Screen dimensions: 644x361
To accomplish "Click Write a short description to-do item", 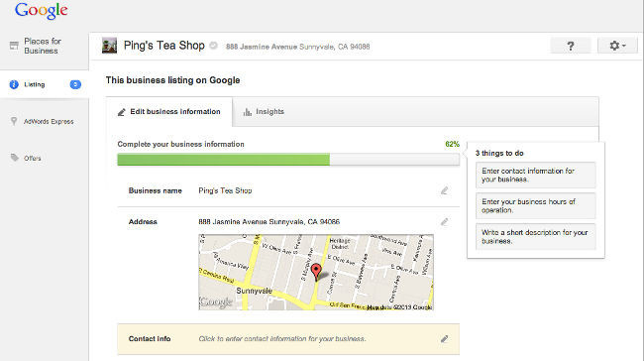I will pyautogui.click(x=536, y=237).
